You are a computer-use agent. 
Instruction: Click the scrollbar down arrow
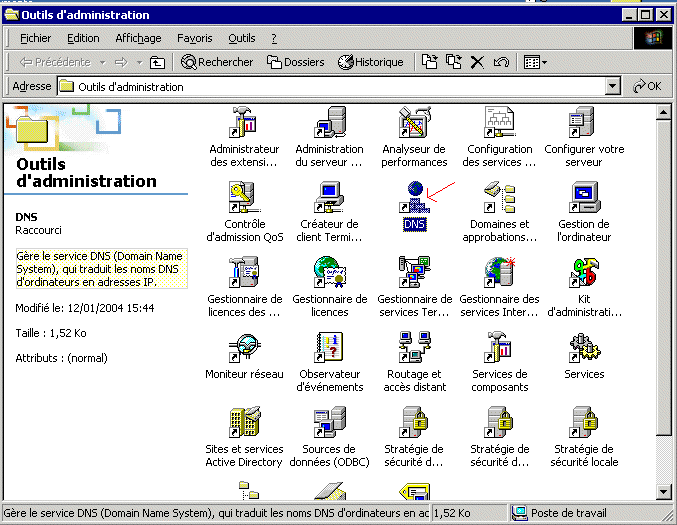[x=663, y=491]
